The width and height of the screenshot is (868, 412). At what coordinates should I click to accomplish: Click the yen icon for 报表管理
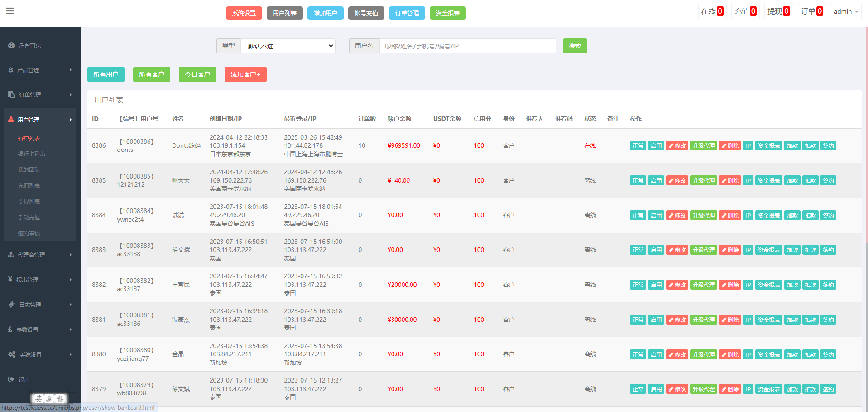coord(10,280)
